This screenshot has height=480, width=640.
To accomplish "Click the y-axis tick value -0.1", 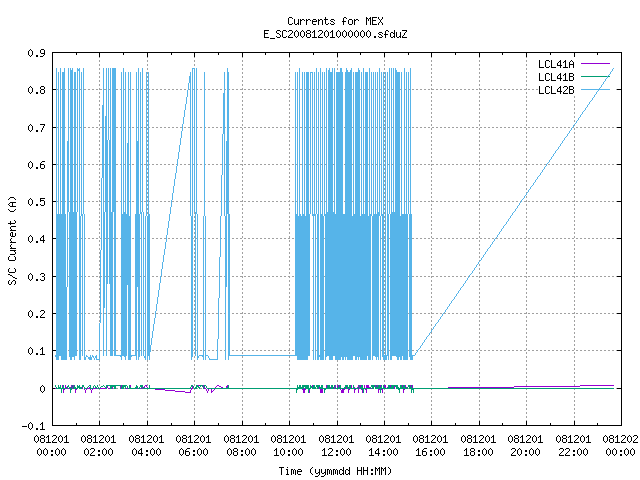I will click(33, 426).
